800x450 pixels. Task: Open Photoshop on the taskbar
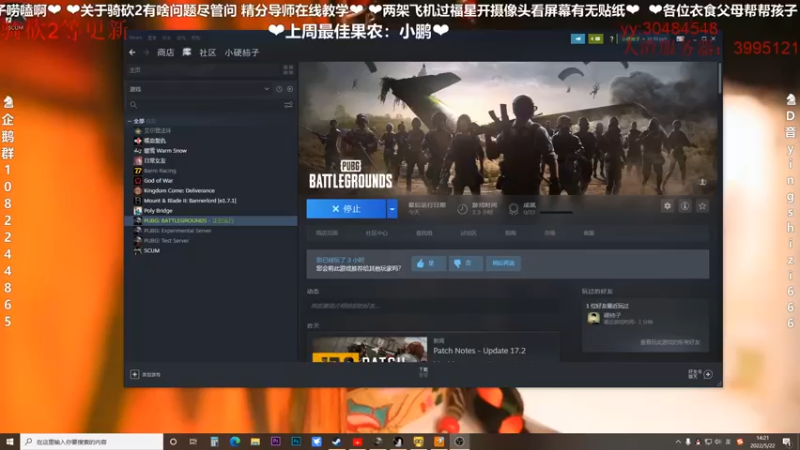(296, 441)
